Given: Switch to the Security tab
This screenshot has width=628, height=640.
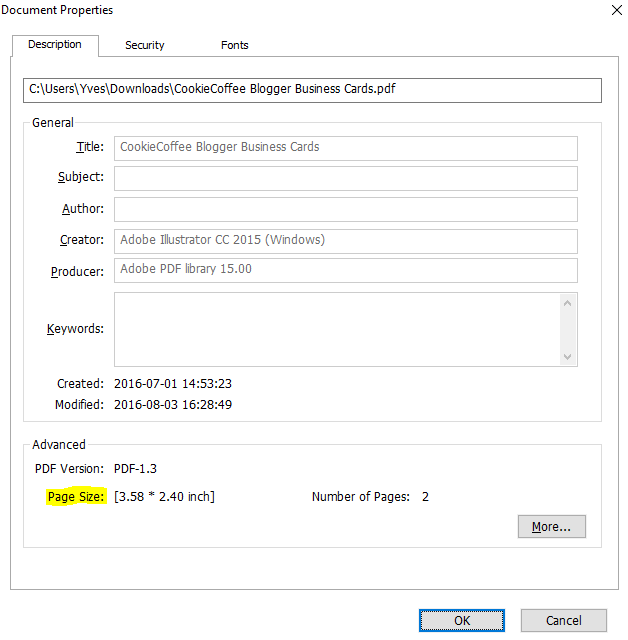Looking at the screenshot, I should coord(145,45).
